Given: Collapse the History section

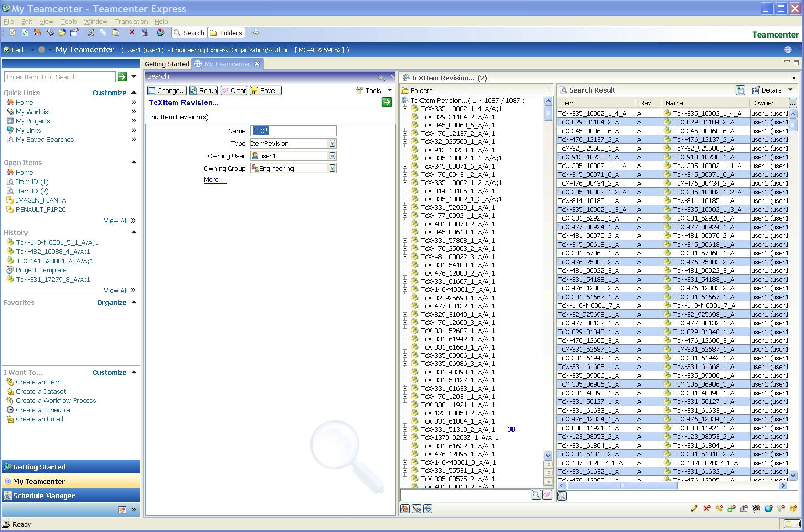Looking at the screenshot, I should pos(133,232).
